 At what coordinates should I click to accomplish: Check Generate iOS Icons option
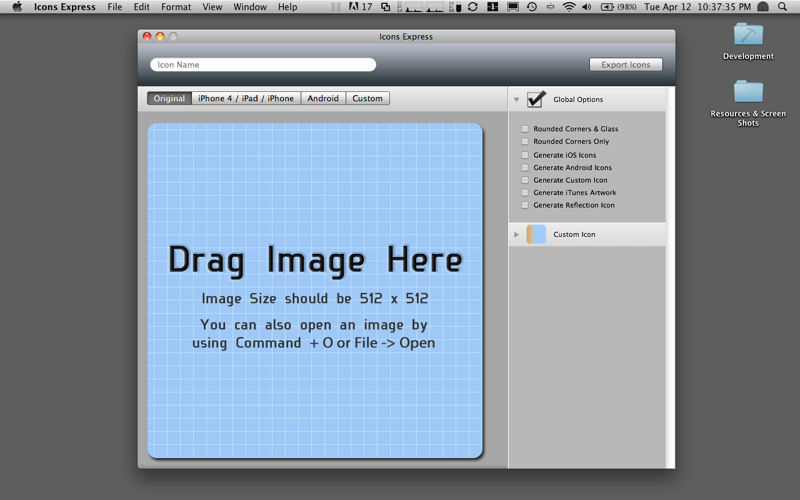[525, 155]
